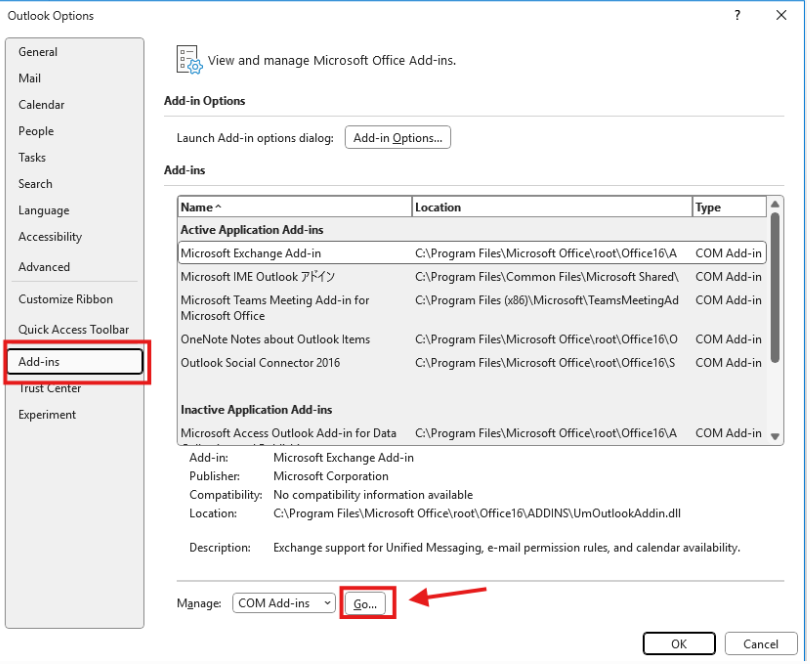The width and height of the screenshot is (810, 664).
Task: Select Tasks category
Action: [x=32, y=158]
